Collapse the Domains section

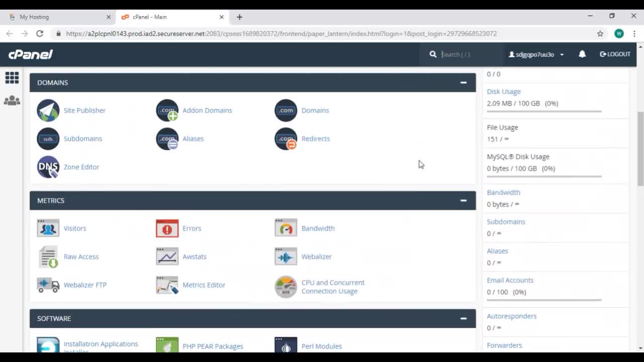463,82
